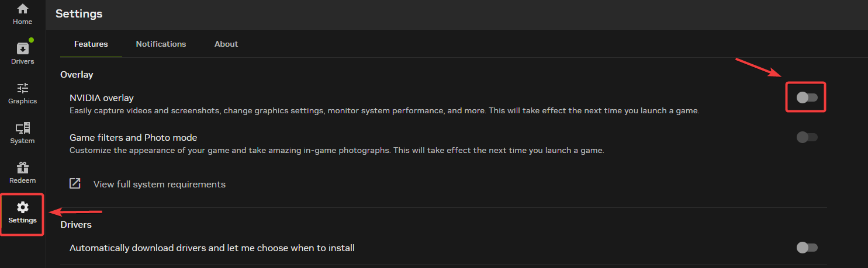Viewport: 868px width, 268px height.
Task: Click the Drivers section heading in settings
Action: point(76,224)
